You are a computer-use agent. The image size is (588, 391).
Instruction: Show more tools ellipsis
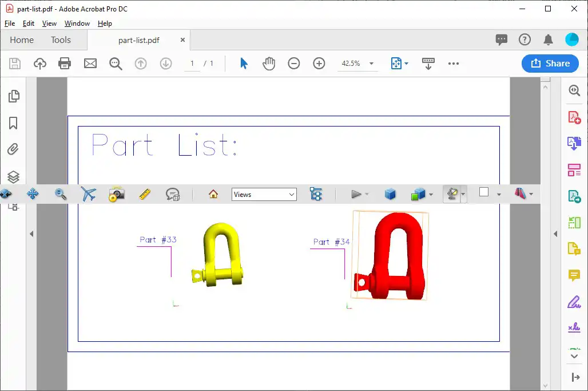(454, 64)
